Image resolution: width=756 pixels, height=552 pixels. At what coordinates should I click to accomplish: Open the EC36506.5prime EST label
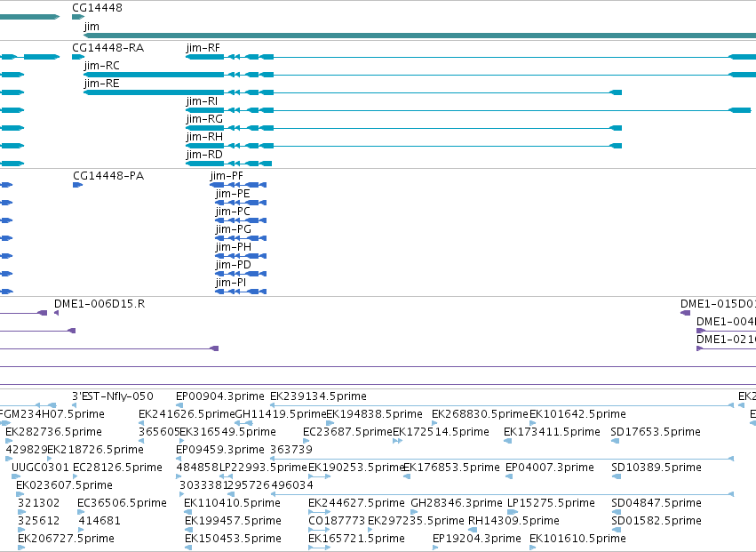click(x=122, y=504)
